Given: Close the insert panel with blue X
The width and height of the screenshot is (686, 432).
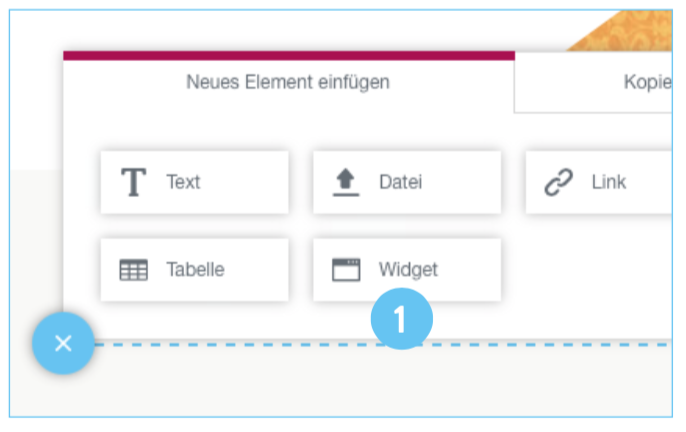Looking at the screenshot, I should [x=63, y=344].
